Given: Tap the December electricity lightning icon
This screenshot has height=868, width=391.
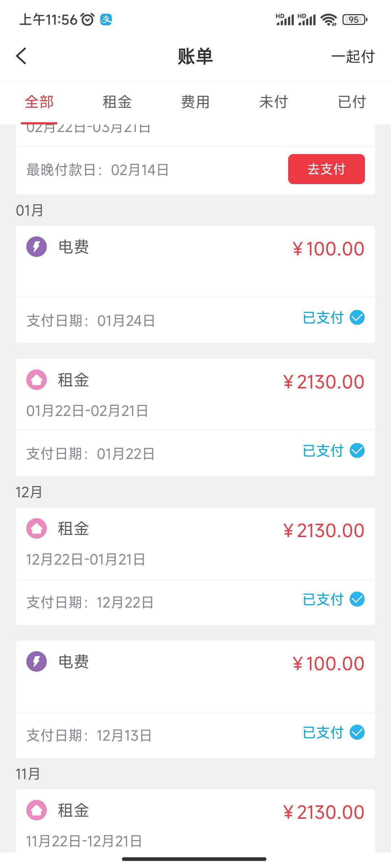Looking at the screenshot, I should (x=37, y=661).
